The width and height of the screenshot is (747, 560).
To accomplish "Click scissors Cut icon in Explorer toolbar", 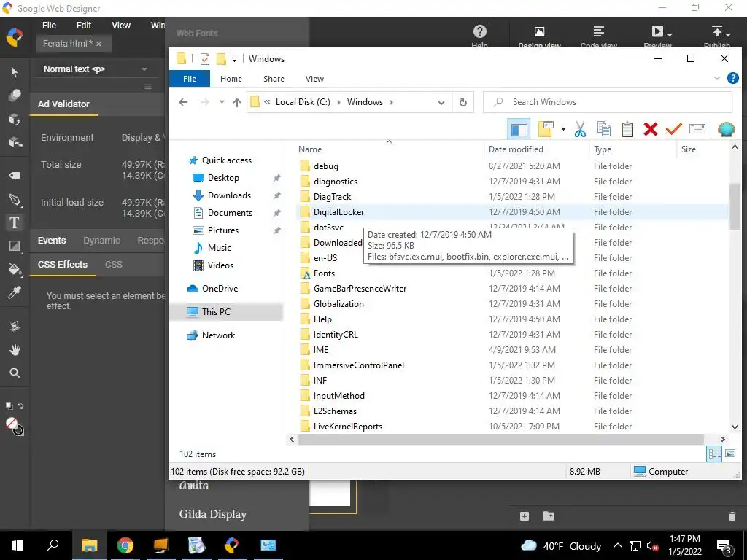I will (x=580, y=129).
